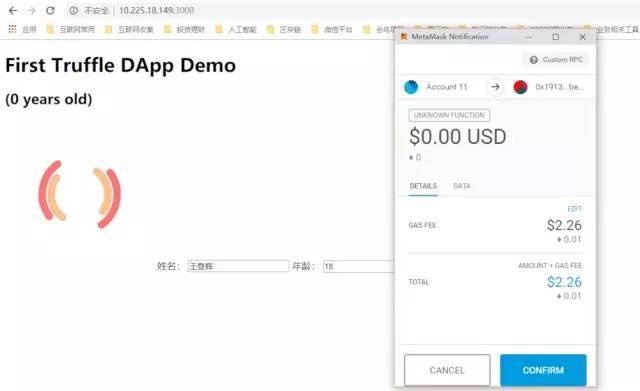Open the 人工智能 bookmark folder
640x391 pixels.
click(x=236, y=29)
